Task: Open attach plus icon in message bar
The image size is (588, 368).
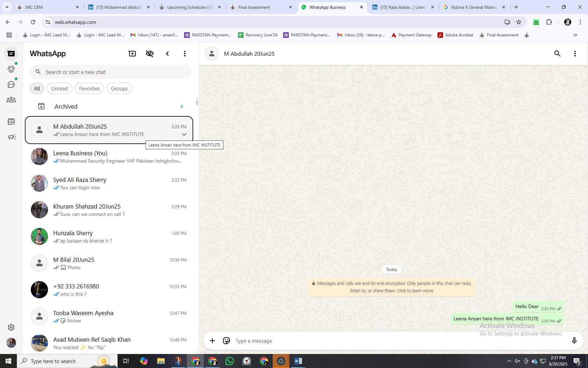Action: [212, 341]
